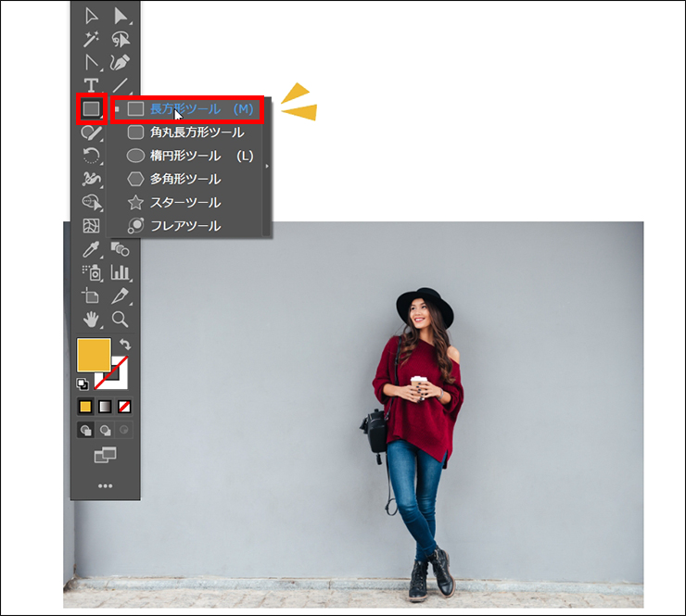Click the Column Graph tool
Viewport: 686px width, 616px height.
(x=121, y=272)
